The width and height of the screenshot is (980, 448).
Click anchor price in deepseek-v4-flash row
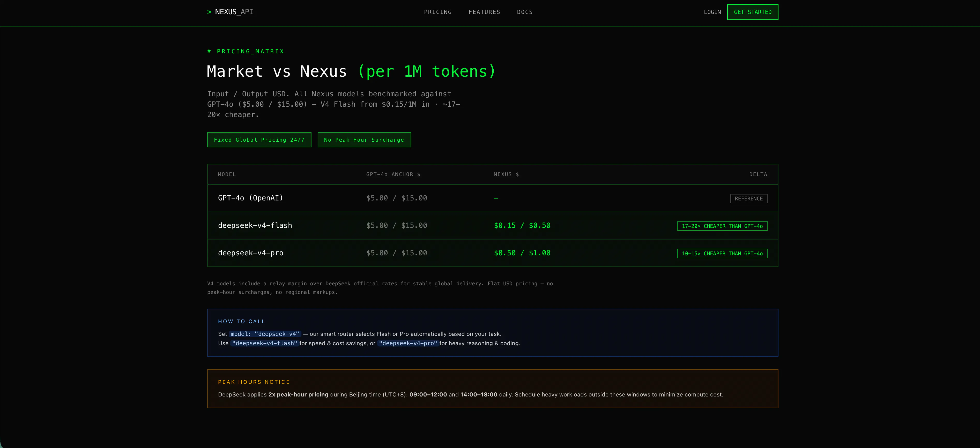coord(396,226)
